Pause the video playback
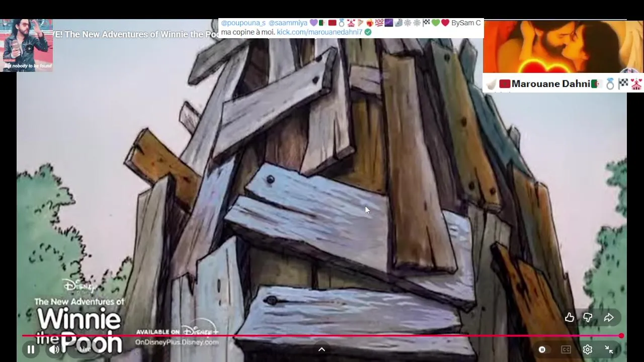Screen dimensions: 644x362 point(31,349)
